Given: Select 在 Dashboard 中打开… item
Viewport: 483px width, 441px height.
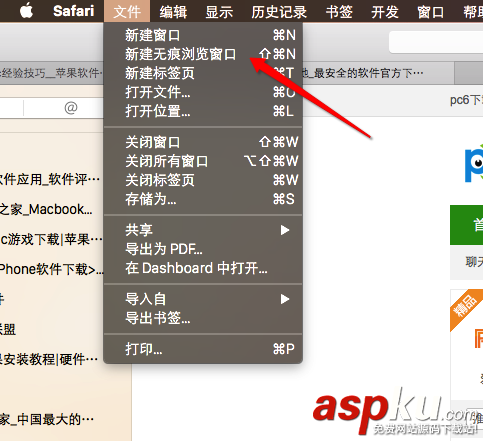Looking at the screenshot, I should click(x=203, y=268).
